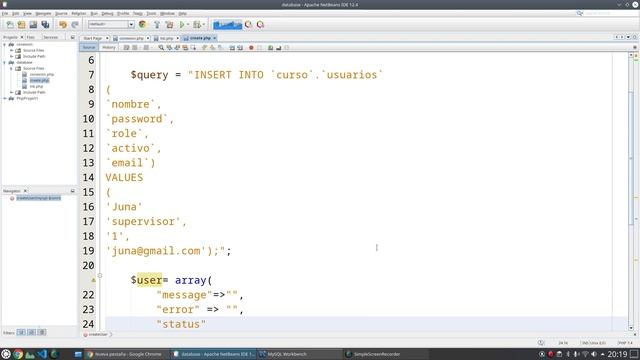This screenshot has width=640, height=360.
Task: Switch to the Projects panel tab
Action: [x=10, y=37]
